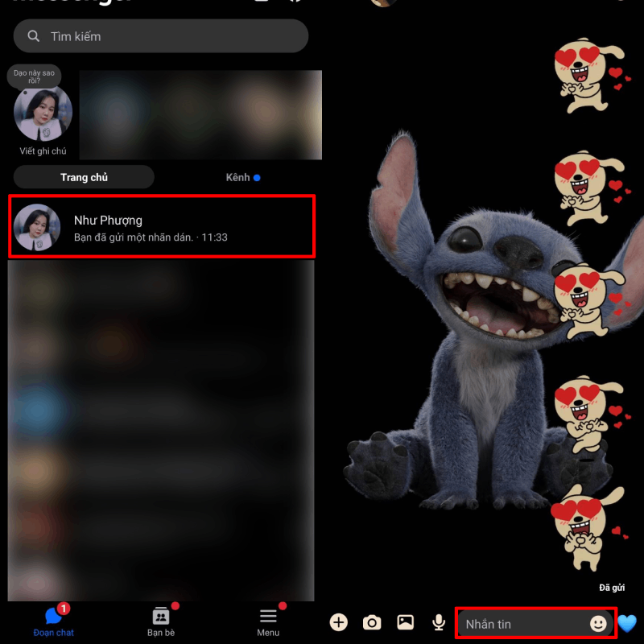Open the Menu from bottom navigation

coord(267,621)
